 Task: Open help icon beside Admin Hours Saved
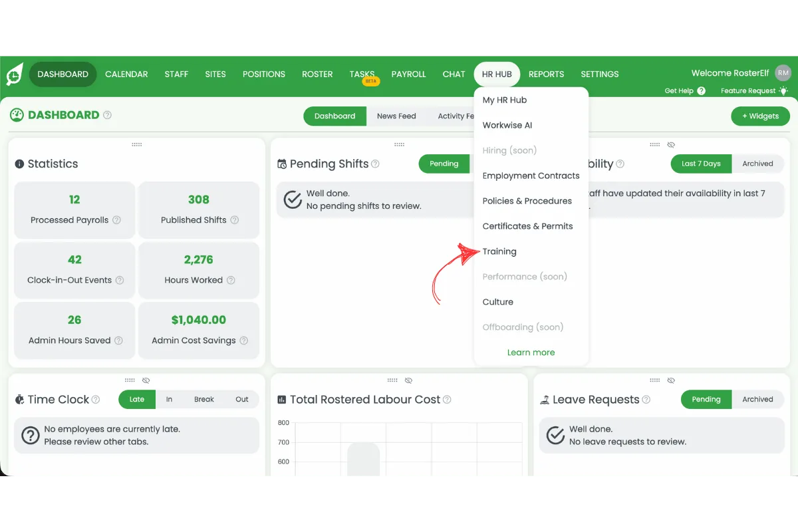coord(118,340)
